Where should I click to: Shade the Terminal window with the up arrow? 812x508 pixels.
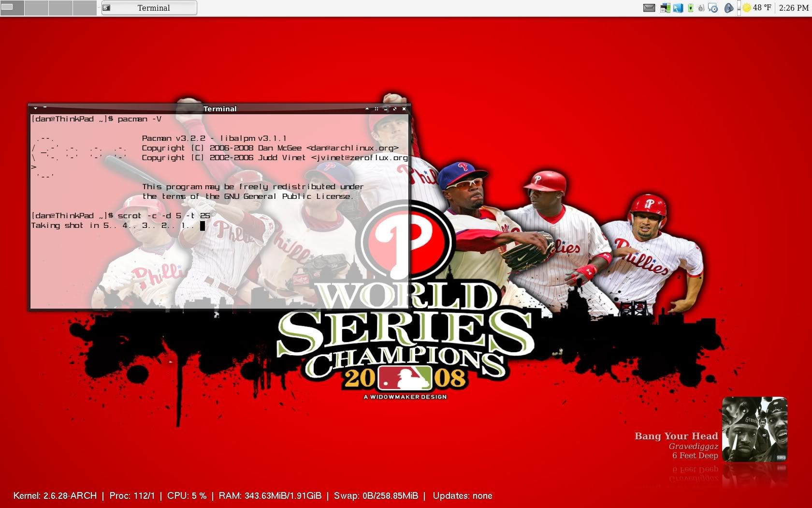click(367, 109)
